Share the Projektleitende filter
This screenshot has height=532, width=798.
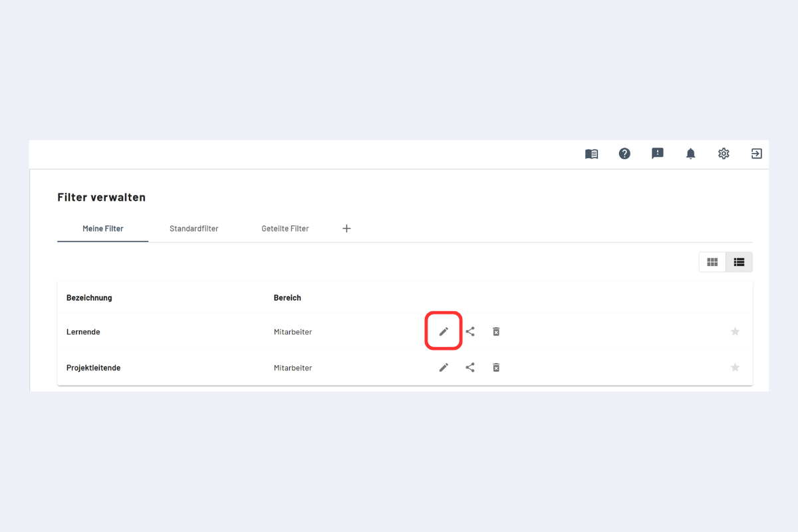470,367
